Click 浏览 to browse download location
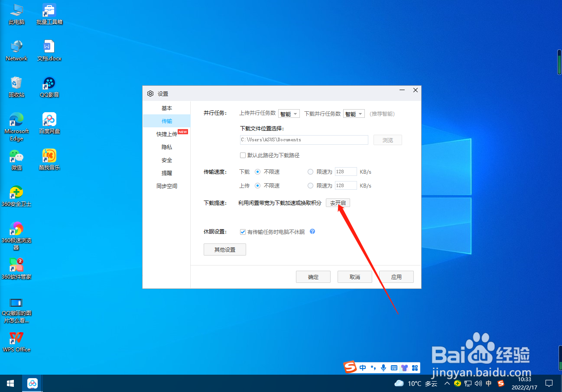 (387, 139)
